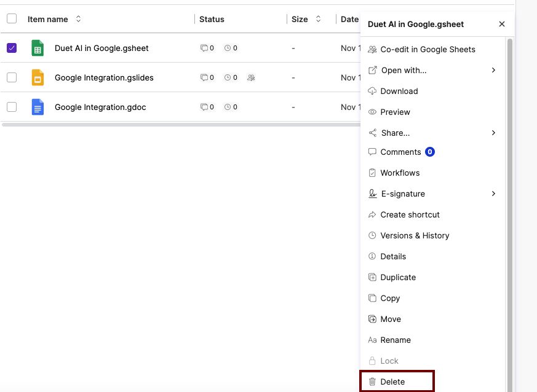Open the Duet AI in Google.gsheet file name
Viewport: 537px width, 392px height.
coord(101,48)
